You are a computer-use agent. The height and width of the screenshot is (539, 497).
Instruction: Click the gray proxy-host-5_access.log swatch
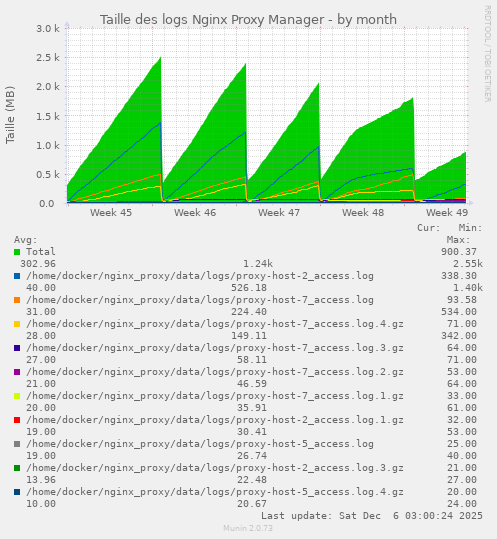(17, 444)
